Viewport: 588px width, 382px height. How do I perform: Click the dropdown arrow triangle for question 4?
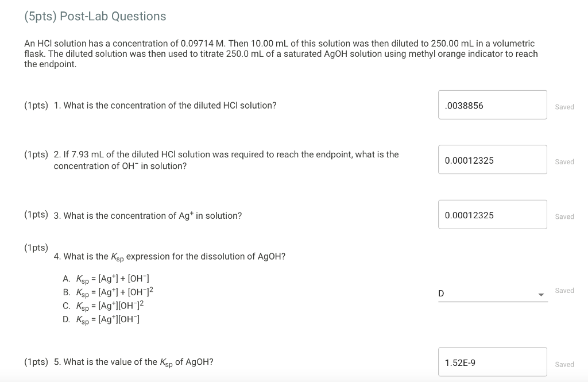[x=540, y=294]
